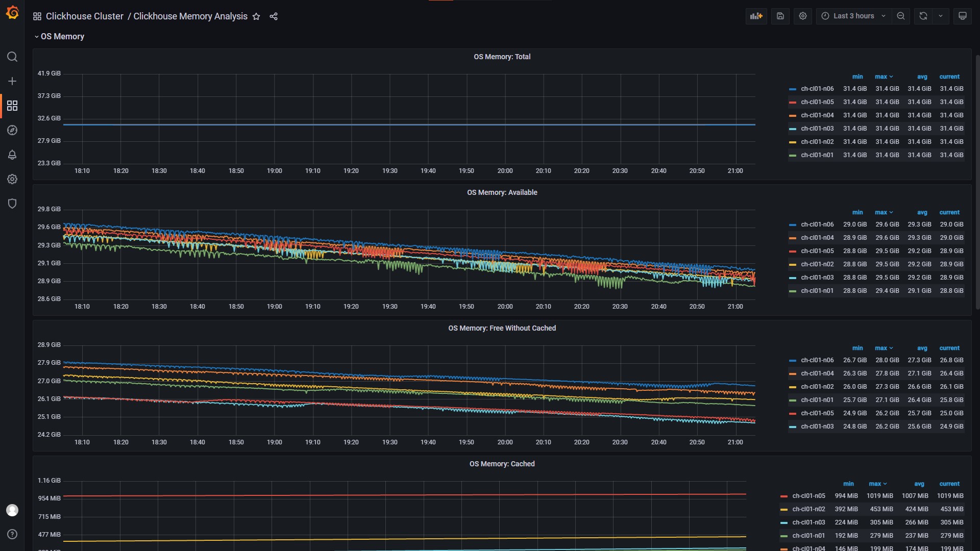Open dashboard settings gear in top bar
The height and width of the screenshot is (551, 980).
click(x=802, y=16)
